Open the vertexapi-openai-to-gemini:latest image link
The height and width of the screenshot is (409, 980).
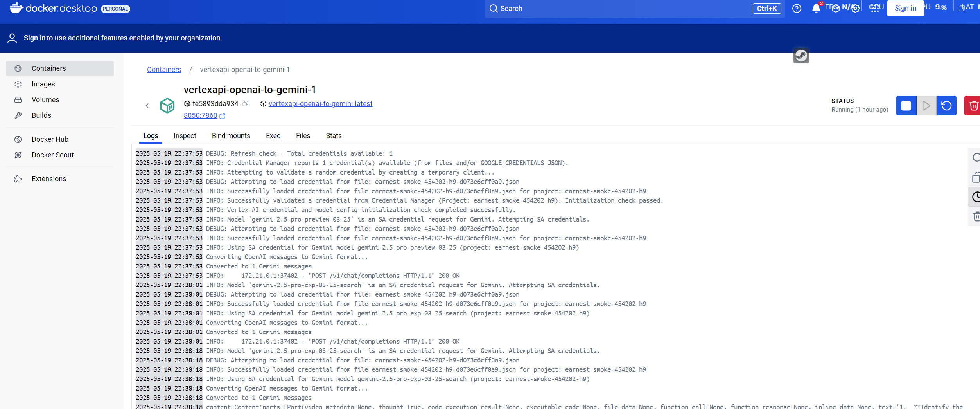pyautogui.click(x=320, y=104)
